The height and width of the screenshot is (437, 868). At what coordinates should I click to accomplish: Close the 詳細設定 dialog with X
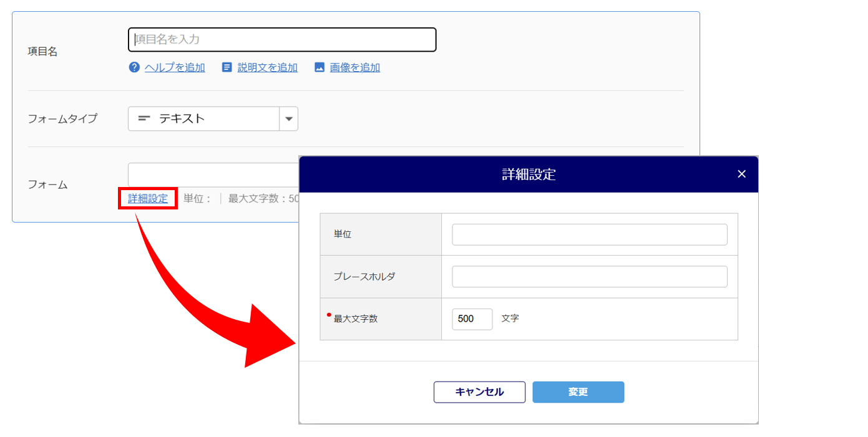coord(741,174)
